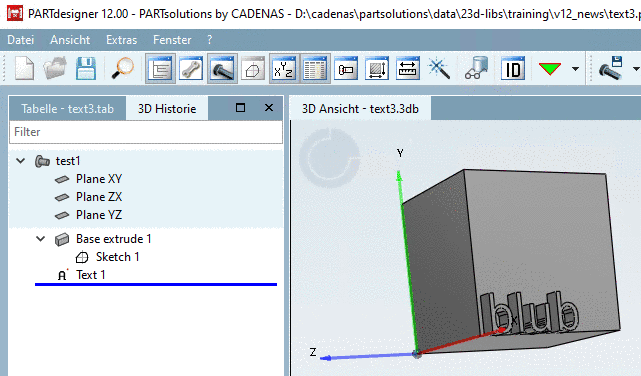Click the embossed blub text on the cube

(x=529, y=313)
